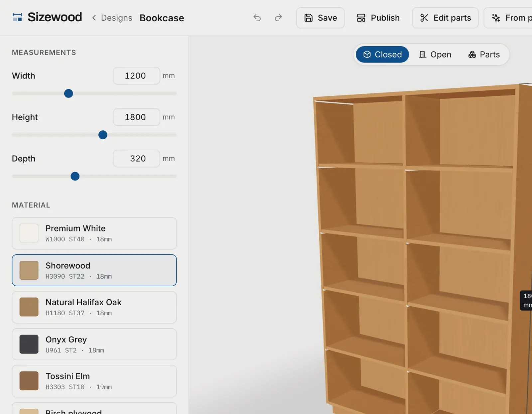532x414 pixels.
Task: Open the Designs breadcrumb link
Action: 116,18
